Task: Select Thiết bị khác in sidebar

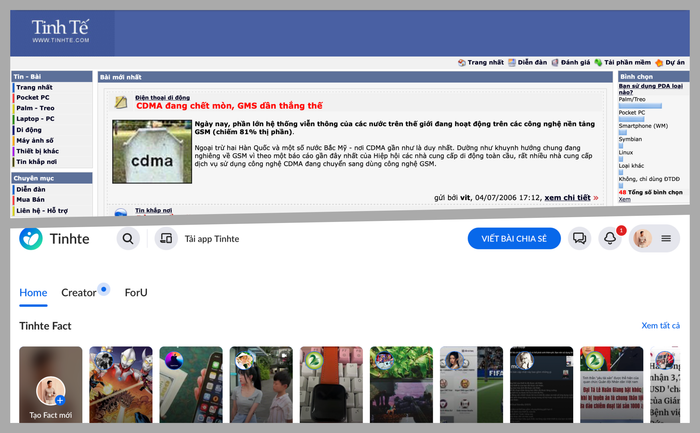Action: tap(38, 151)
